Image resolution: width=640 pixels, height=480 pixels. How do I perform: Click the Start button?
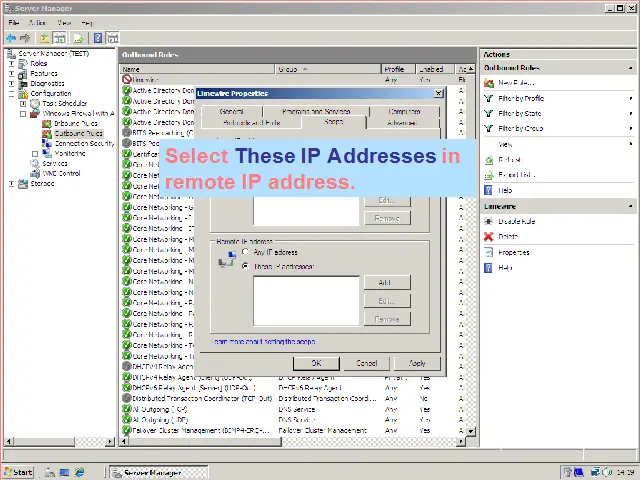(x=19, y=472)
